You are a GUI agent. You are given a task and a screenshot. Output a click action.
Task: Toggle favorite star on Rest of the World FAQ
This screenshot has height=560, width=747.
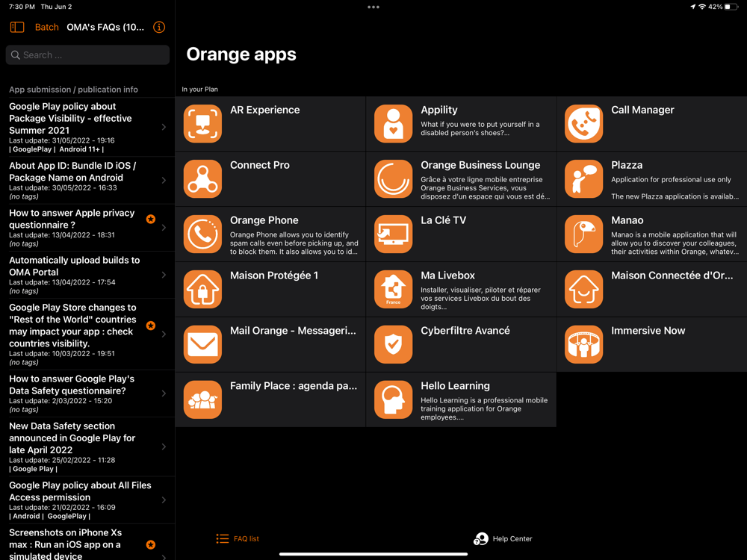point(151,326)
